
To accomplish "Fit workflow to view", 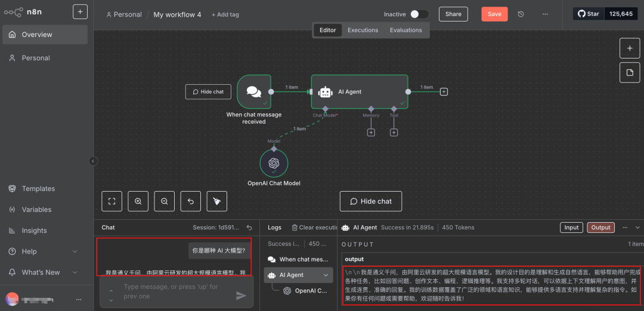I will tap(112, 201).
